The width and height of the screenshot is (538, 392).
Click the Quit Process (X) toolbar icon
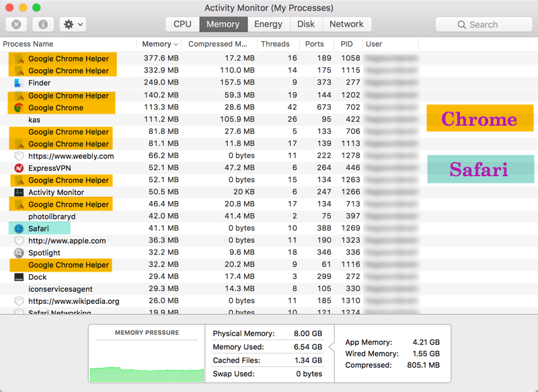pyautogui.click(x=15, y=24)
